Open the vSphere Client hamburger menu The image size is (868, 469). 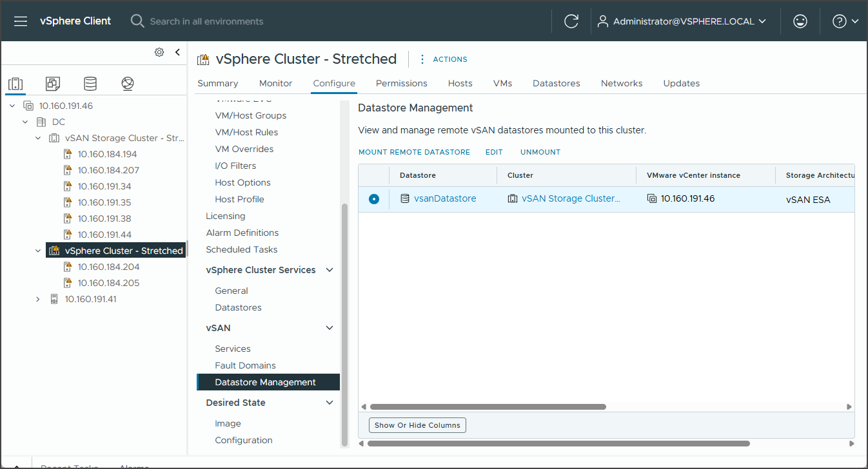click(20, 21)
